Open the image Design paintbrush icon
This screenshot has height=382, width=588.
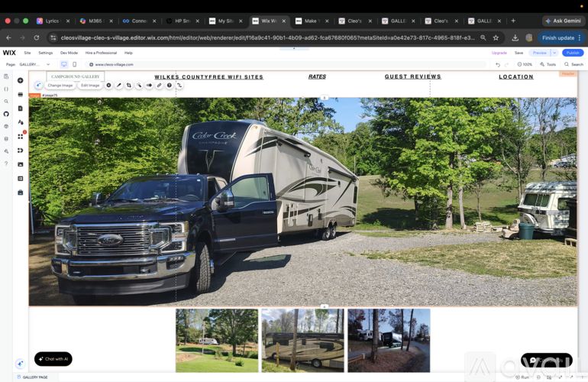coord(119,85)
